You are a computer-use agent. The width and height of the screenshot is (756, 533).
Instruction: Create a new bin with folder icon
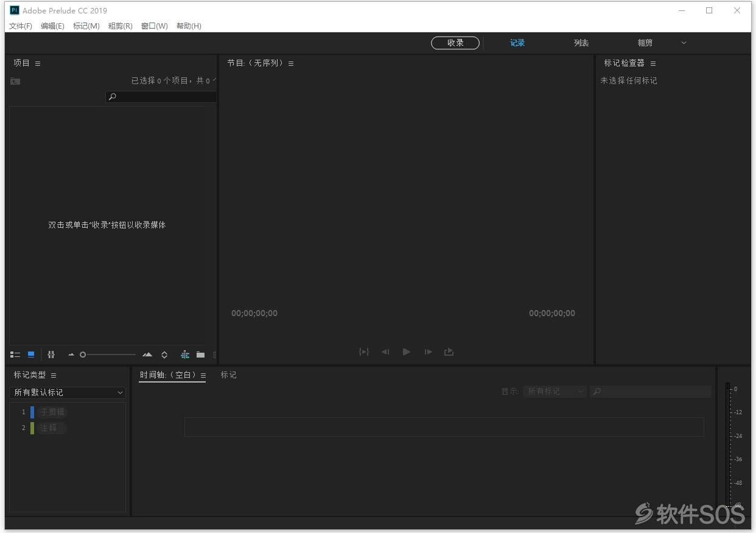tap(200, 355)
